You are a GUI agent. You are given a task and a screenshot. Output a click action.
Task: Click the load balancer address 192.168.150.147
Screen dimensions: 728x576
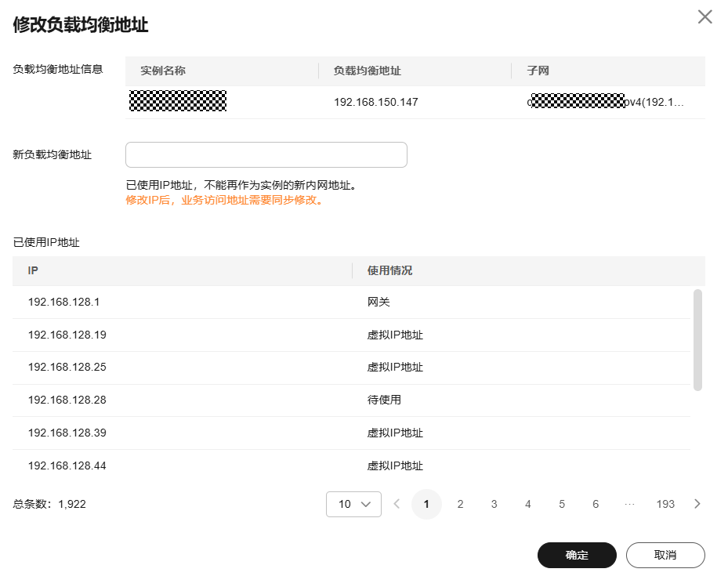click(x=376, y=103)
